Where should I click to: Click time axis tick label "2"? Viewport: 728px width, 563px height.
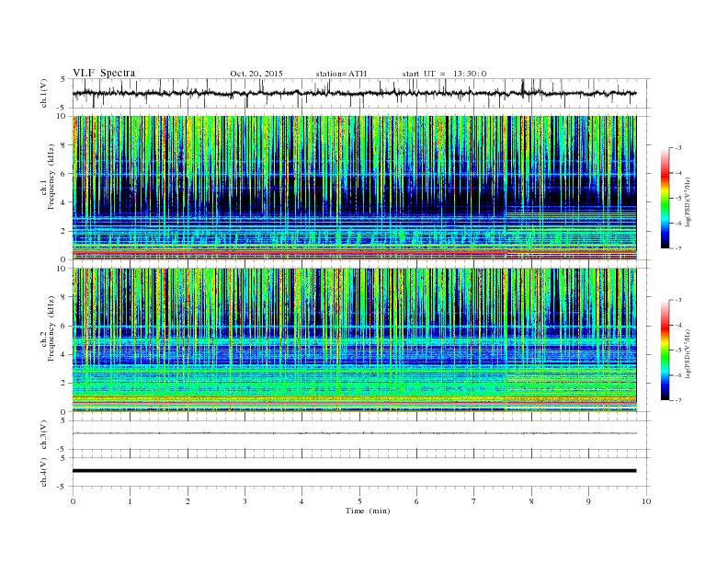click(188, 501)
